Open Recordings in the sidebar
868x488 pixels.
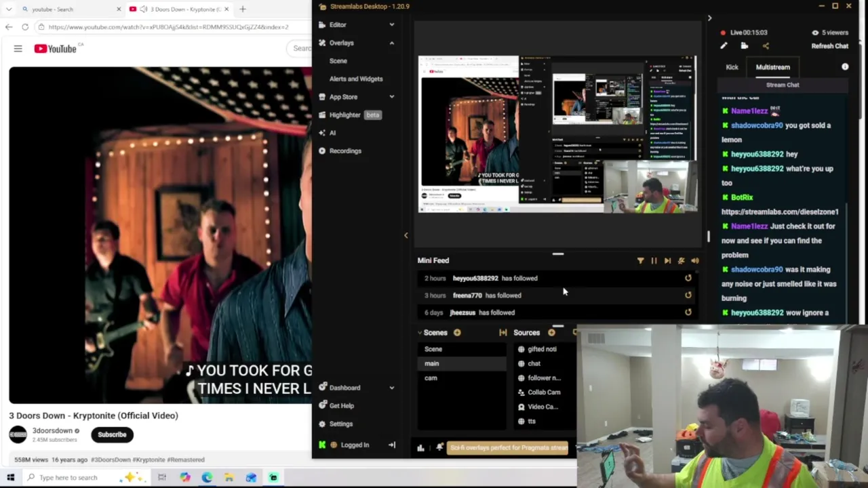click(x=345, y=150)
